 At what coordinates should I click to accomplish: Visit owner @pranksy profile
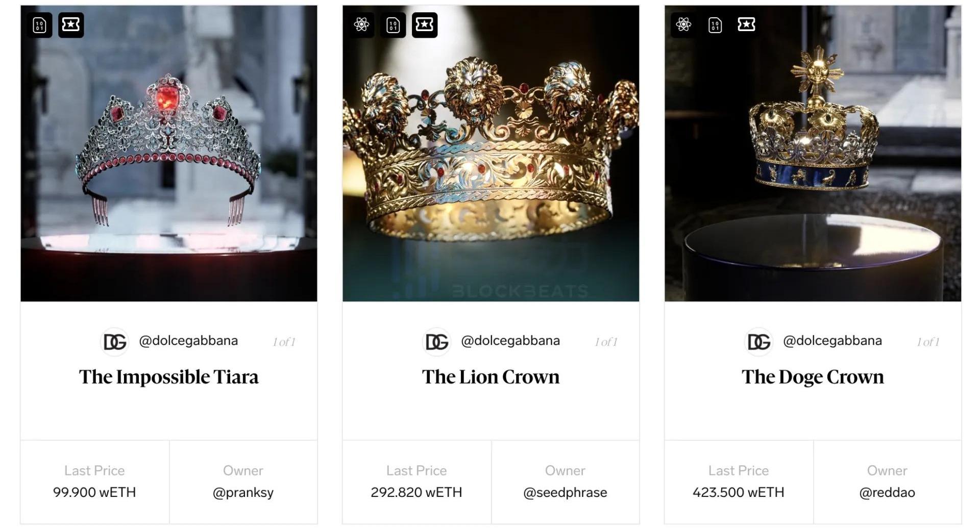click(x=243, y=492)
